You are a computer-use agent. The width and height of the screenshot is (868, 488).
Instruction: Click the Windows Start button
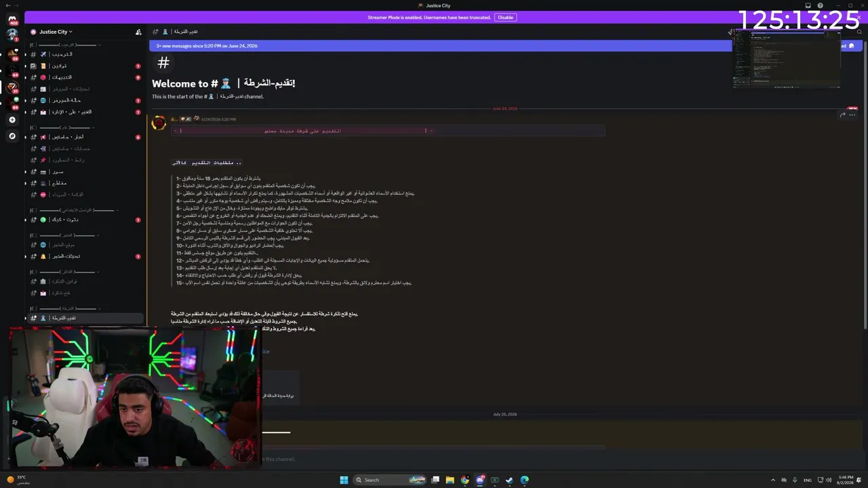pyautogui.click(x=344, y=480)
